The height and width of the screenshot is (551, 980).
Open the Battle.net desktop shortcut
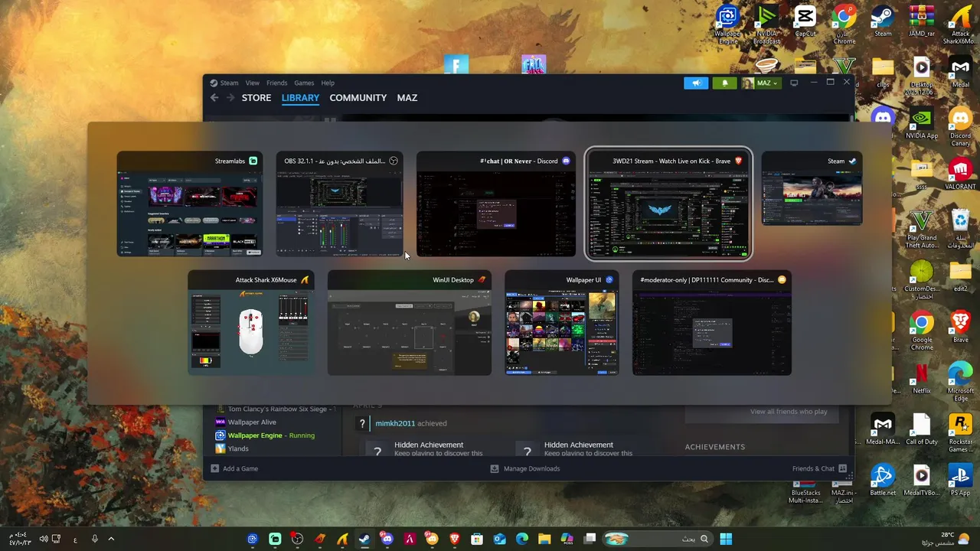point(883,481)
